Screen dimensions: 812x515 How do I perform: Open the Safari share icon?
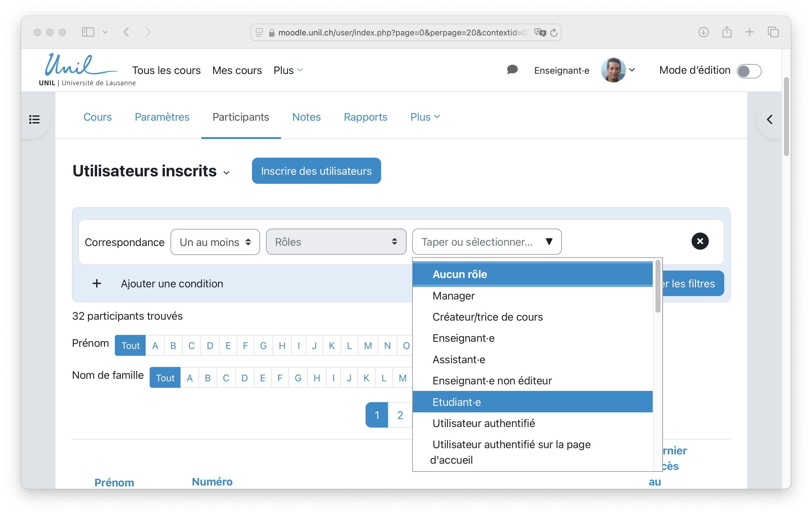coord(727,32)
